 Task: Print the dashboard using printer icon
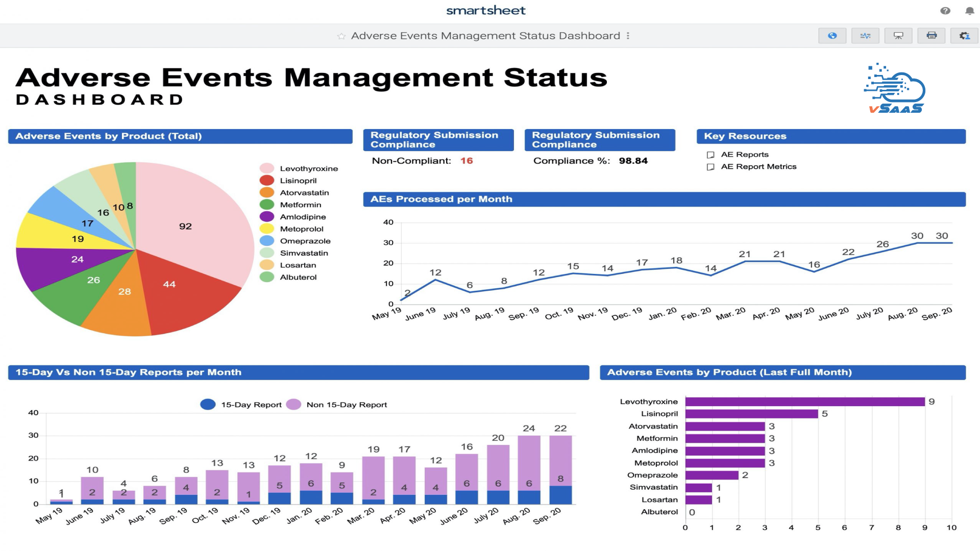(x=932, y=36)
